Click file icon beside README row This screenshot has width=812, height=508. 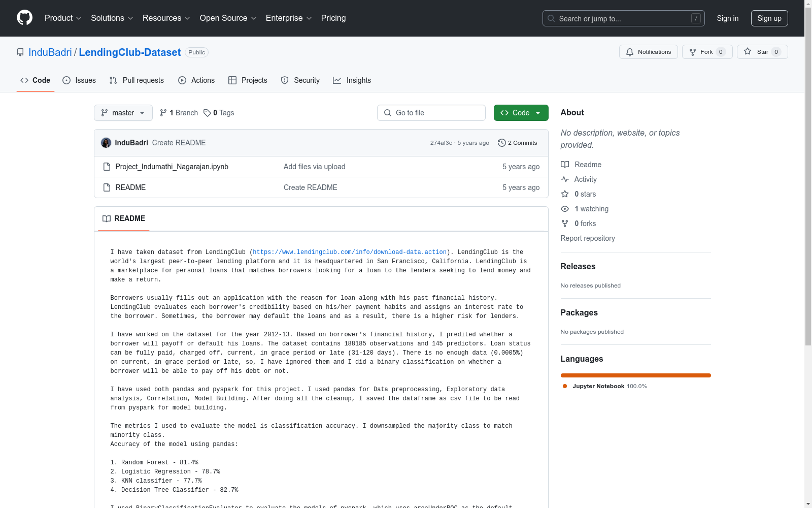(107, 187)
